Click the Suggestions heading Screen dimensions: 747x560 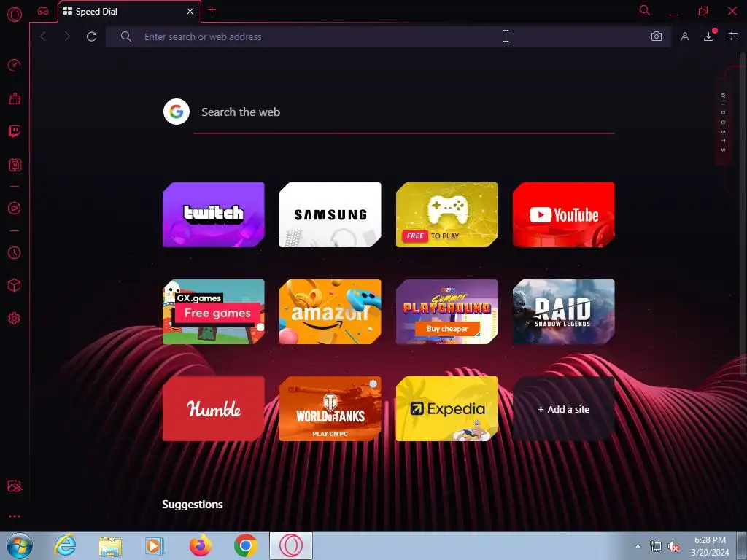click(193, 505)
